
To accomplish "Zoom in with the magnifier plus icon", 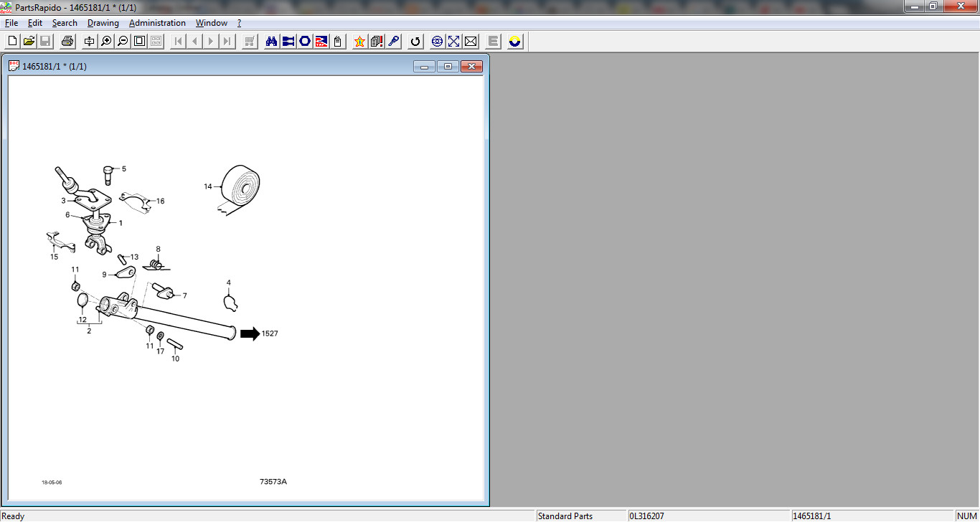I will [106, 41].
